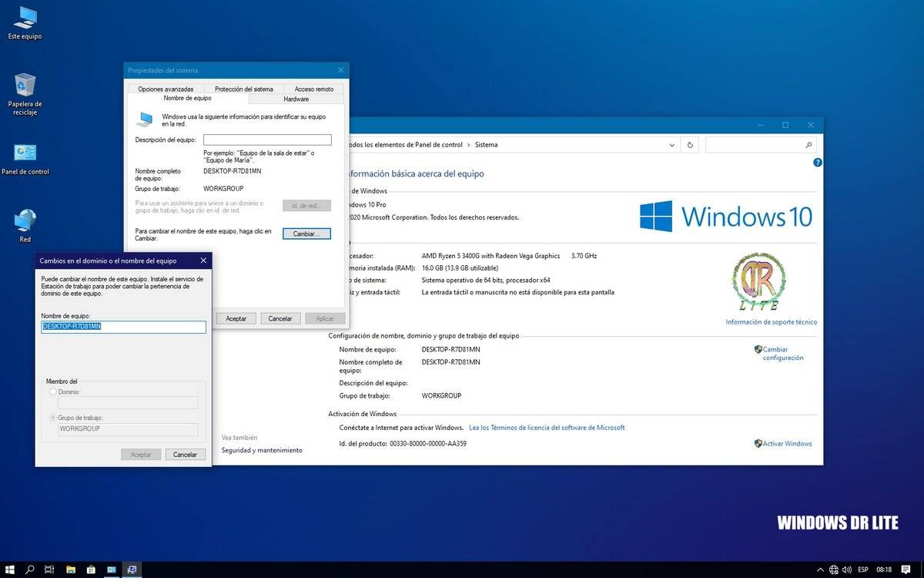Click the Dominio text field
Screen dimensions: 924x578
point(128,402)
